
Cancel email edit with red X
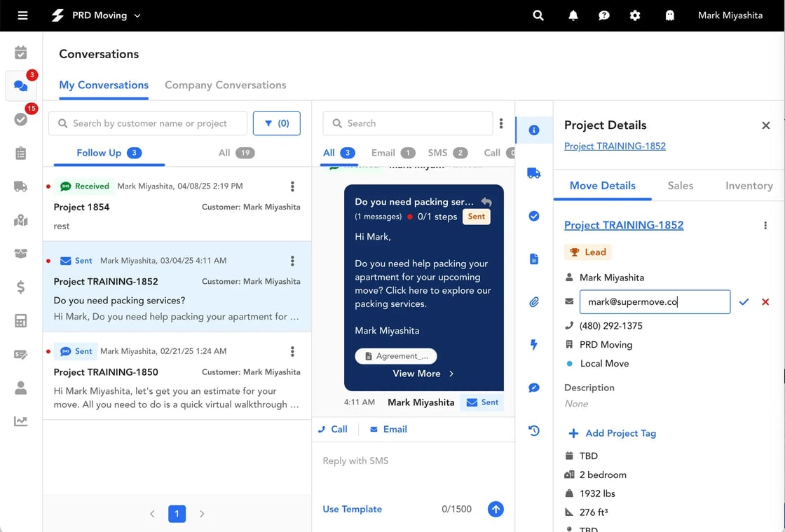coord(765,302)
